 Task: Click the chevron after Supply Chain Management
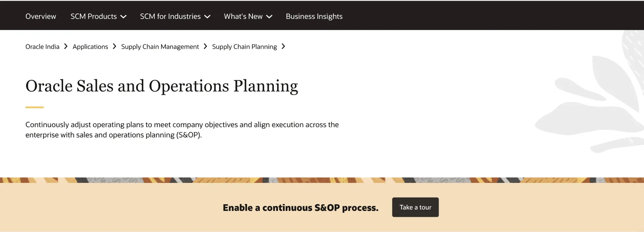click(x=205, y=46)
